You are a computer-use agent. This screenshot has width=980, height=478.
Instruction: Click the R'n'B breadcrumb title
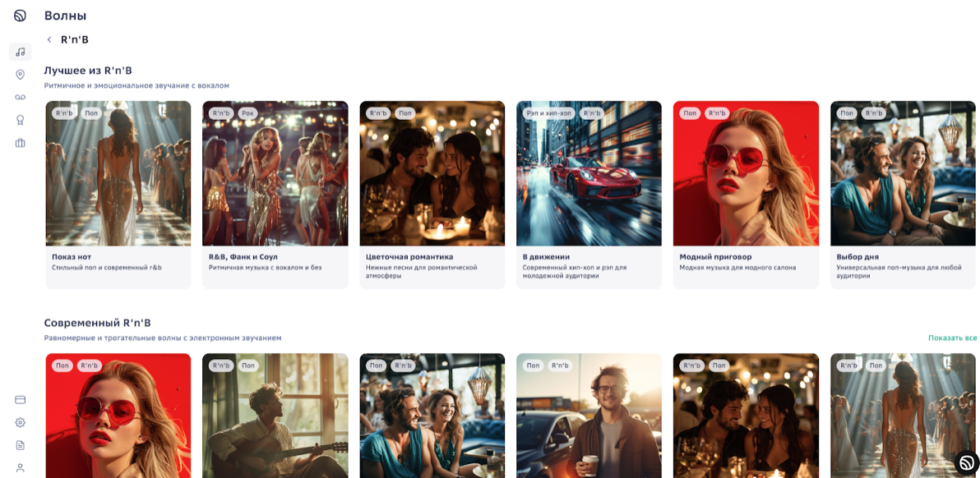pos(74,39)
